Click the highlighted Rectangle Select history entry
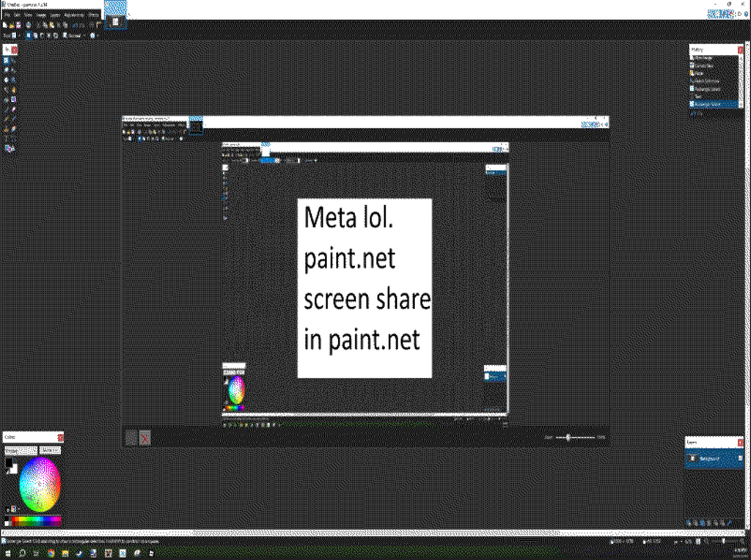Screen dimensions: 751x560 (714, 103)
